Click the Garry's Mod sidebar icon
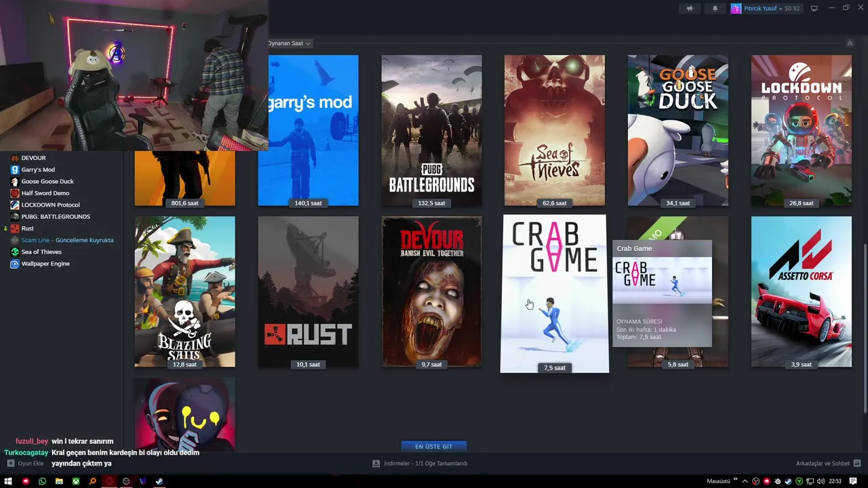This screenshot has height=488, width=868. [x=15, y=169]
